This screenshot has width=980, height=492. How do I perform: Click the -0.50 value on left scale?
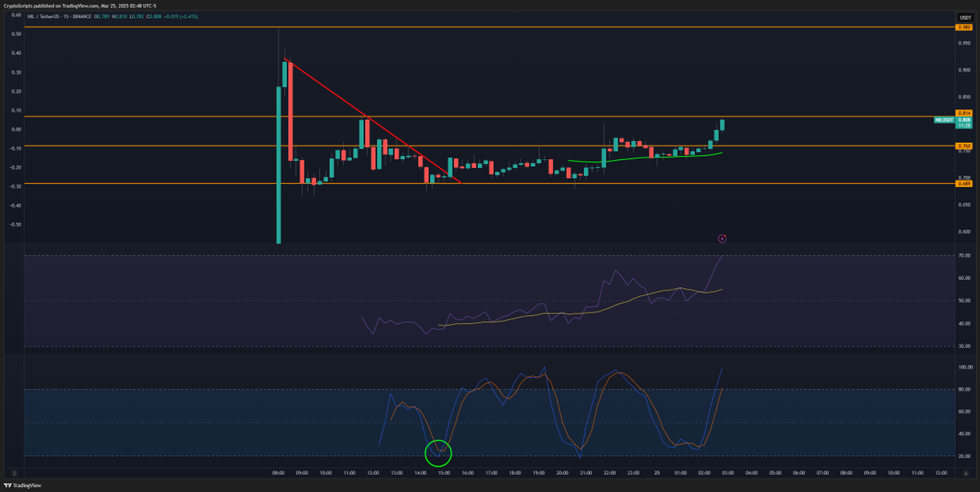(16, 224)
